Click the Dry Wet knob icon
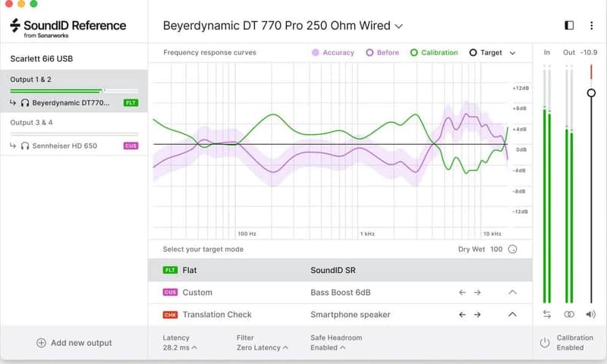607x364 pixels. (513, 249)
